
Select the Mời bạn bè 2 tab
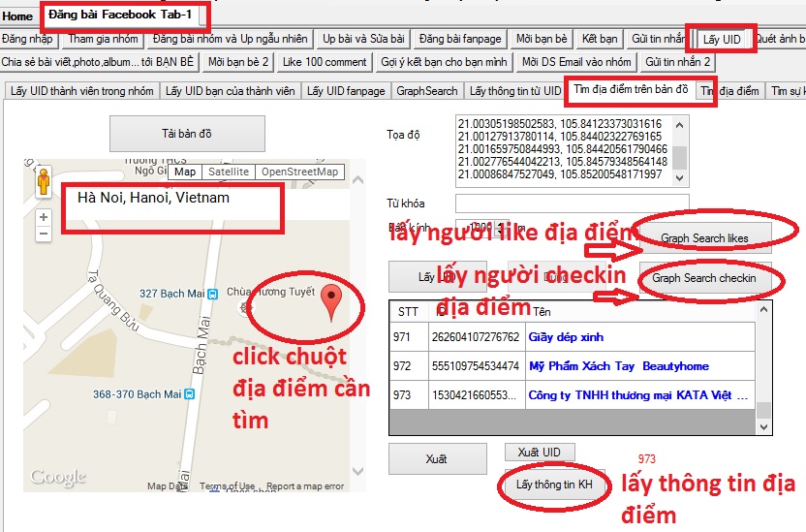238,62
